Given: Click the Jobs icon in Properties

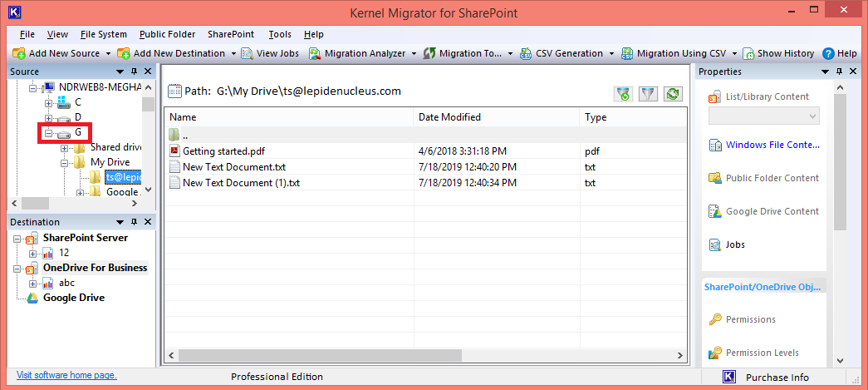Looking at the screenshot, I should pyautogui.click(x=714, y=244).
